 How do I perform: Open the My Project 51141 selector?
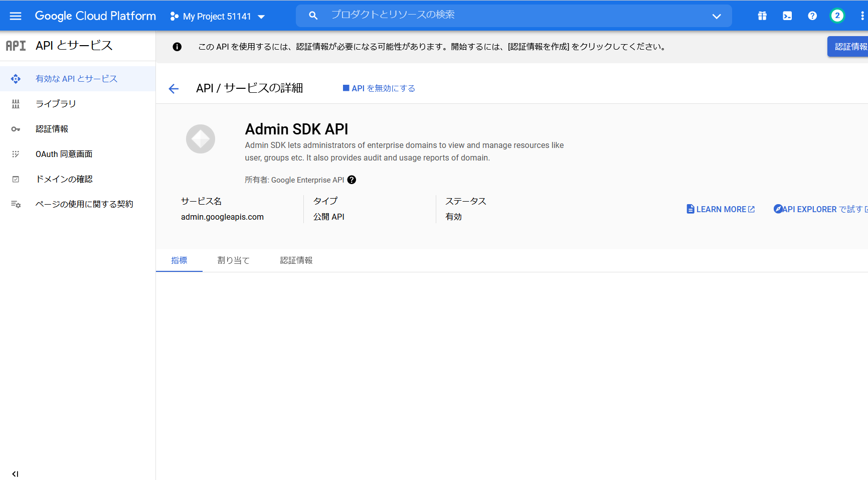pyautogui.click(x=218, y=17)
